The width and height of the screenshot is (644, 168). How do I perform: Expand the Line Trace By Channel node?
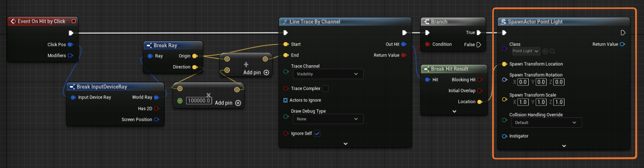point(345,144)
